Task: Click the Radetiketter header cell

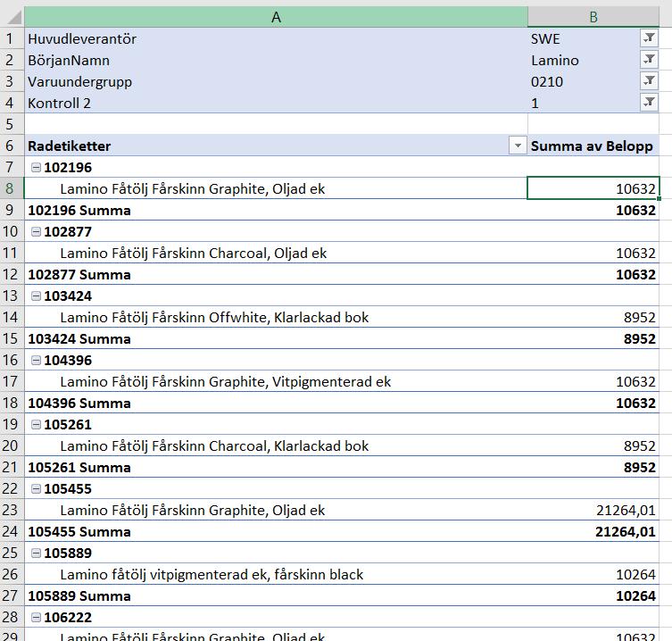Action: tap(276, 146)
